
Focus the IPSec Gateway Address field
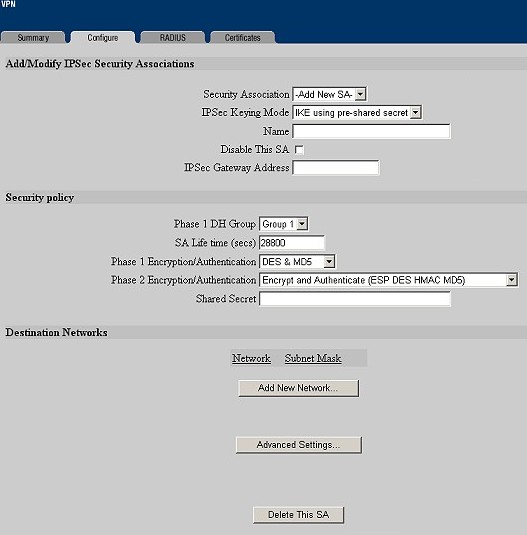click(x=336, y=168)
